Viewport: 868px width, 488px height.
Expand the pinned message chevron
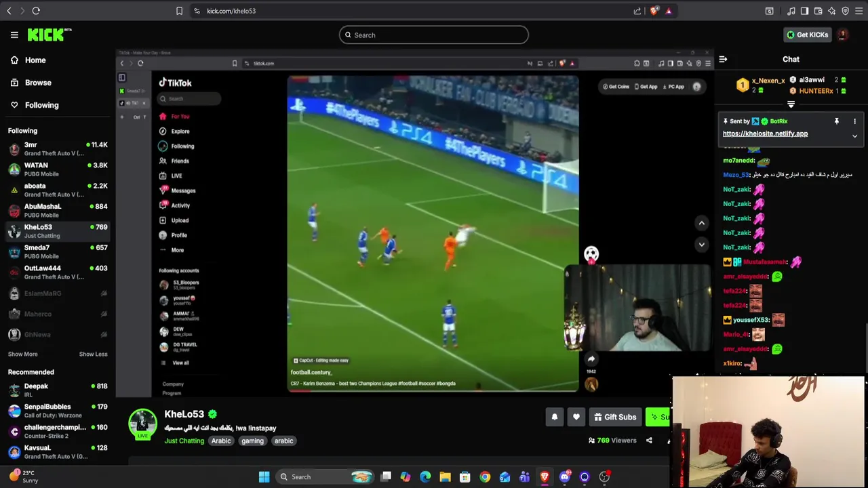(x=854, y=136)
